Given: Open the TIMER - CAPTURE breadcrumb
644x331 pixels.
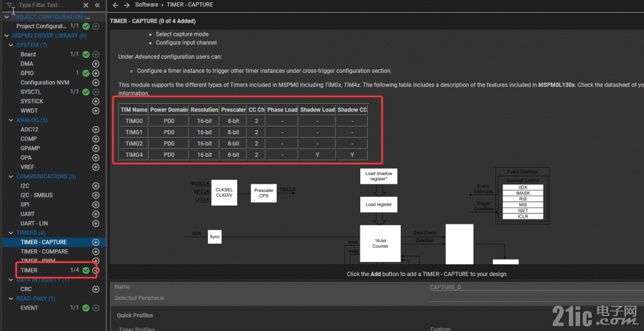Looking at the screenshot, I should [x=190, y=5].
